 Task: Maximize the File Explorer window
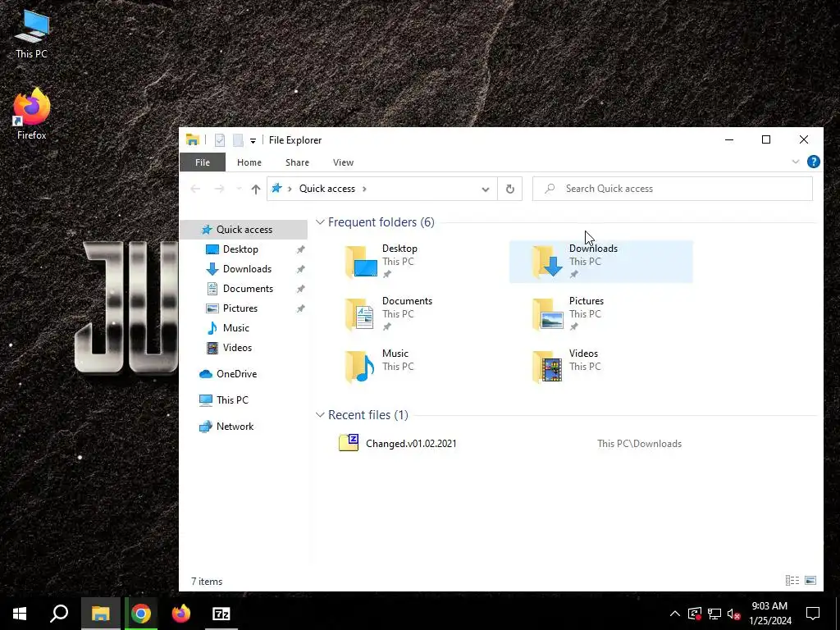point(766,139)
